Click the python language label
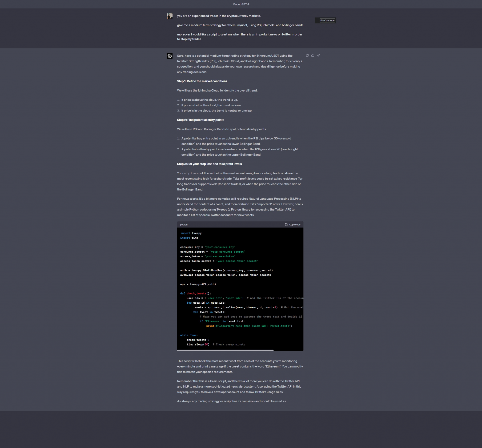The image size is (482, 448). coord(184,225)
